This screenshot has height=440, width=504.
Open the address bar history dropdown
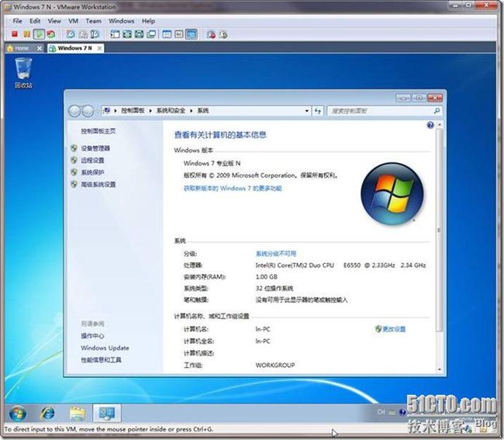tap(306, 111)
